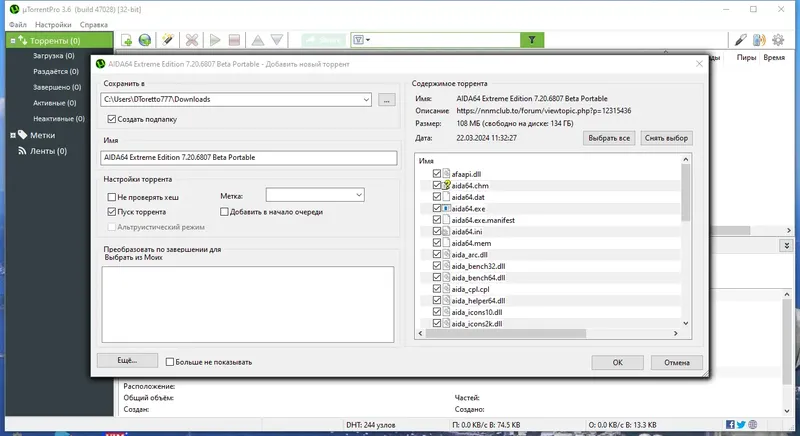Click the expand panel chevron at right edge
The image size is (800, 436).
tap(786, 246)
